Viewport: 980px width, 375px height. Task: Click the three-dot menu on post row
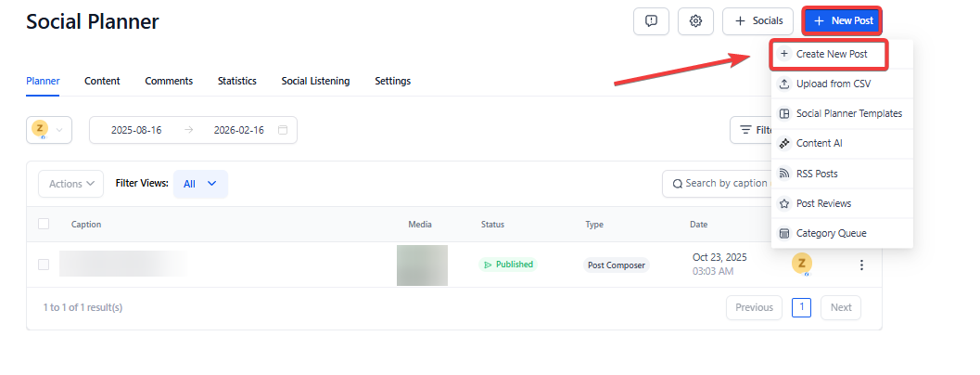(x=861, y=265)
